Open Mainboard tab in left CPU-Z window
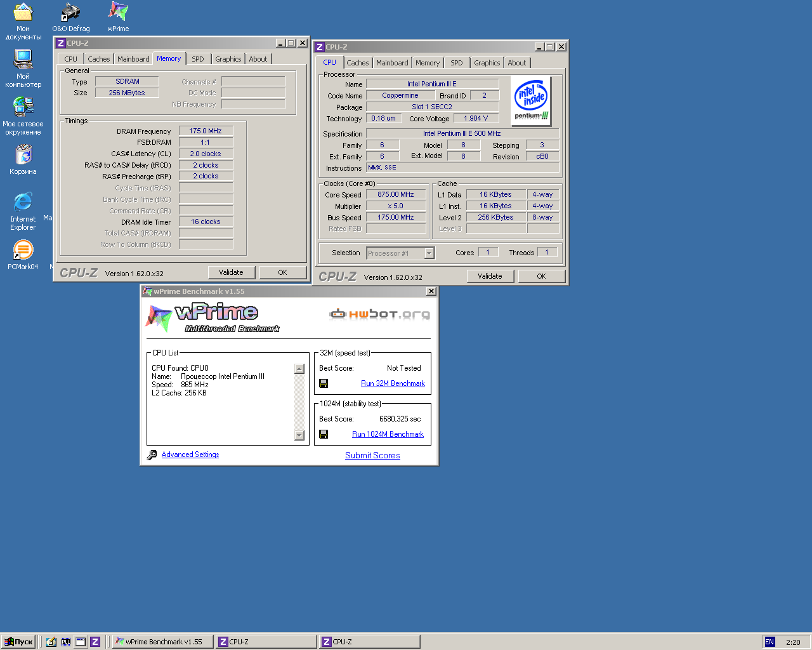This screenshot has height=650, width=812. (133, 59)
